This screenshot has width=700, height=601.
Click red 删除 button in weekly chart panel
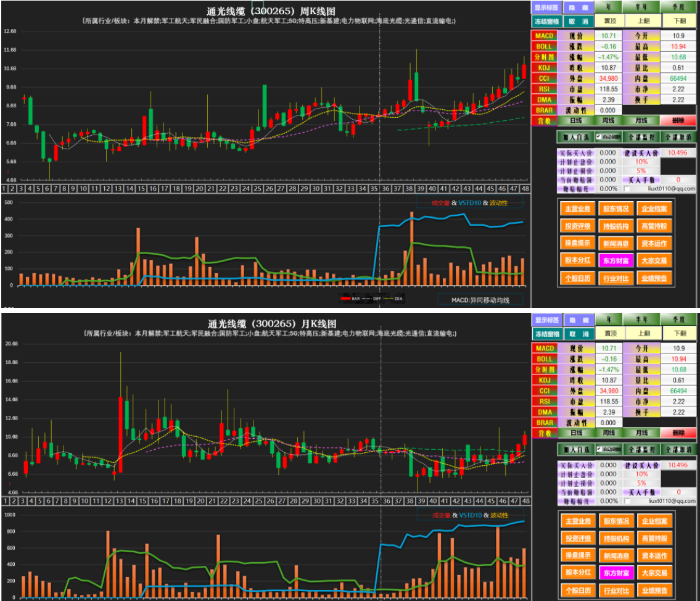[x=678, y=120]
